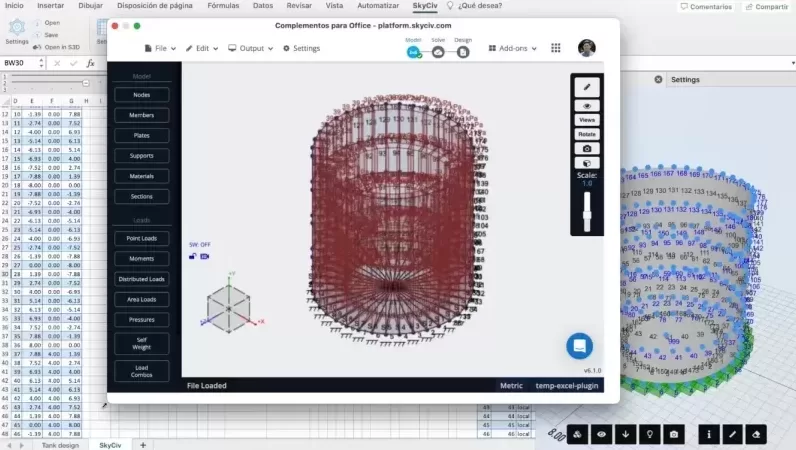Click Open in S3D in the Excel ribbon
Viewport: 796px width, 450px height.
point(56,47)
